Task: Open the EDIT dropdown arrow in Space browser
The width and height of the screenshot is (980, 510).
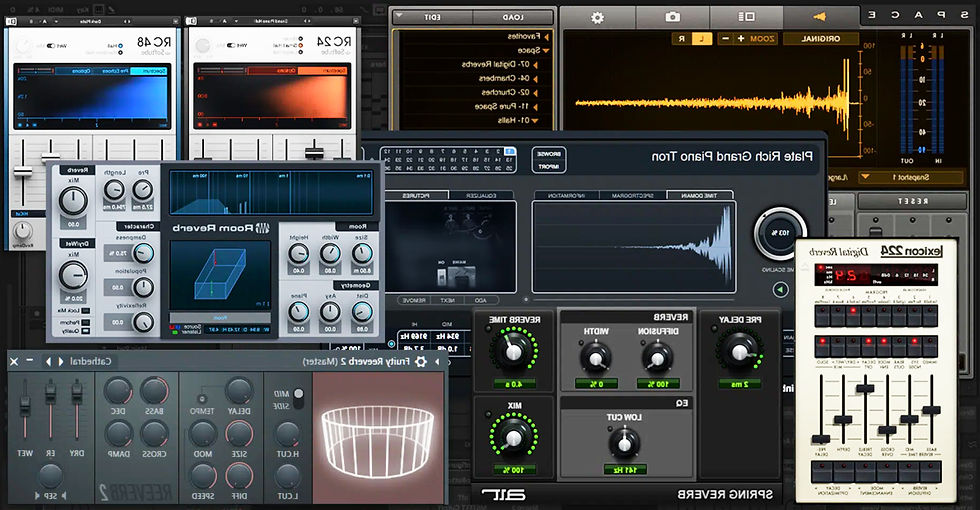Action: (x=400, y=16)
